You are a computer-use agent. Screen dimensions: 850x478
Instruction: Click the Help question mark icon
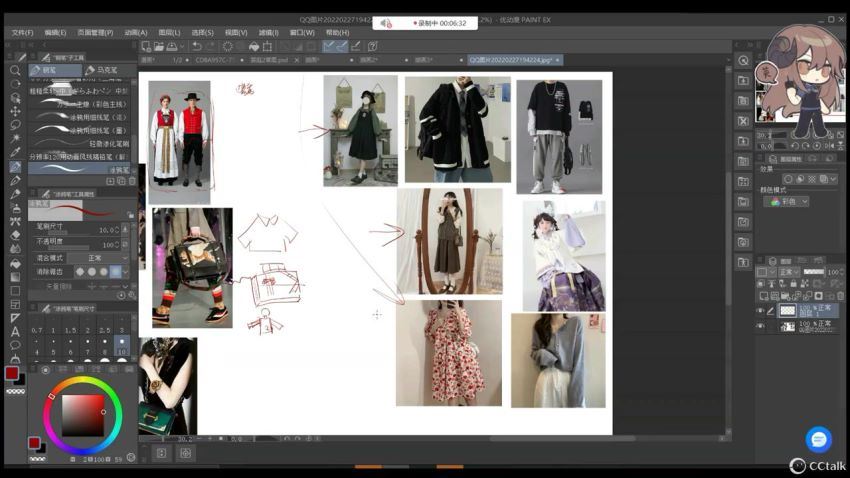click(372, 47)
